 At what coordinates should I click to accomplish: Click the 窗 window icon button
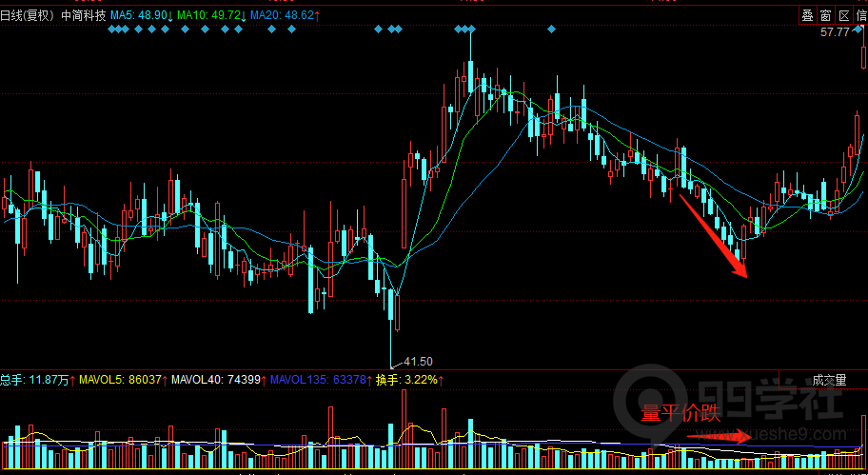825,15
